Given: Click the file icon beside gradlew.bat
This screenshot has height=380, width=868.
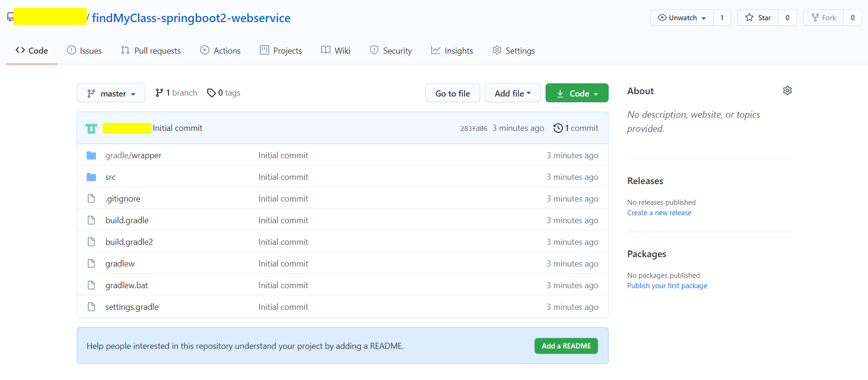Looking at the screenshot, I should 91,285.
